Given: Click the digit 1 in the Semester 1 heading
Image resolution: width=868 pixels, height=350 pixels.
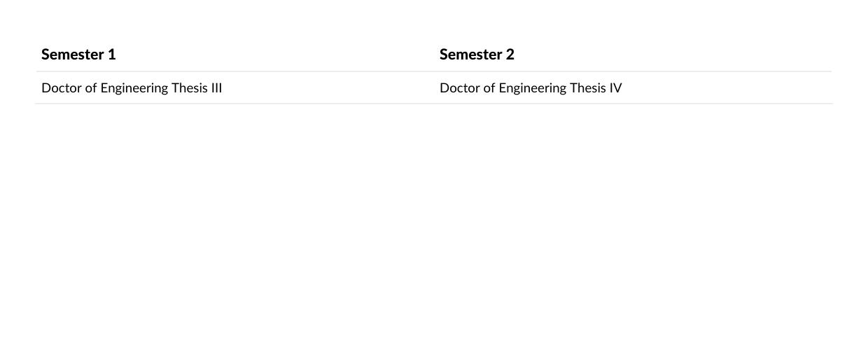Looking at the screenshot, I should click(112, 55).
